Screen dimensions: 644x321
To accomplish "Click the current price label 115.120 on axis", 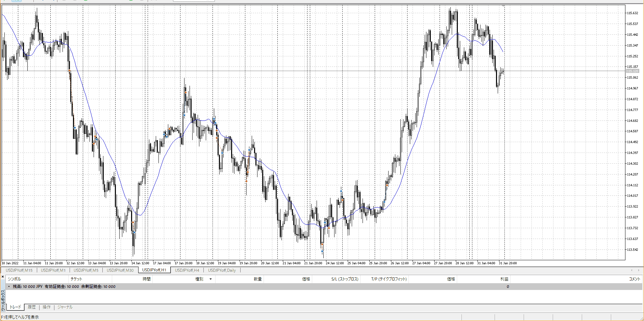I will [x=633, y=71].
